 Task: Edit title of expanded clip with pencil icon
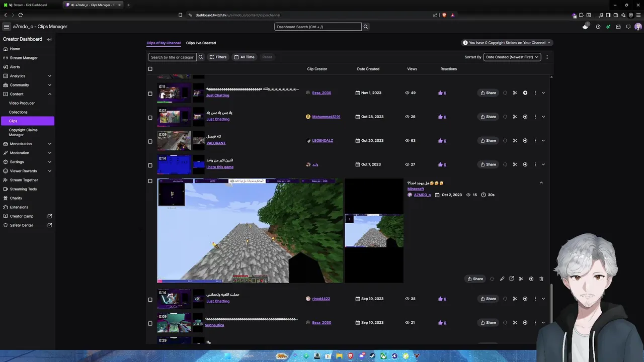(x=502, y=279)
